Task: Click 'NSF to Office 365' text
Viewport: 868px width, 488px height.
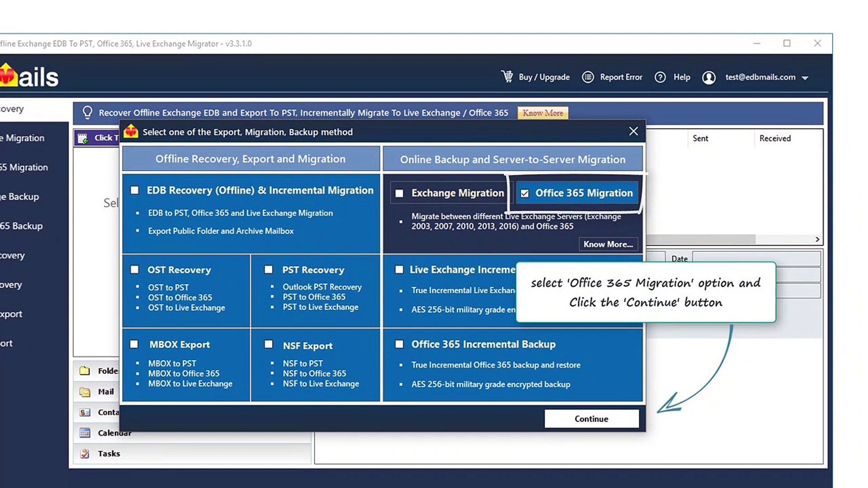Action: coord(315,374)
